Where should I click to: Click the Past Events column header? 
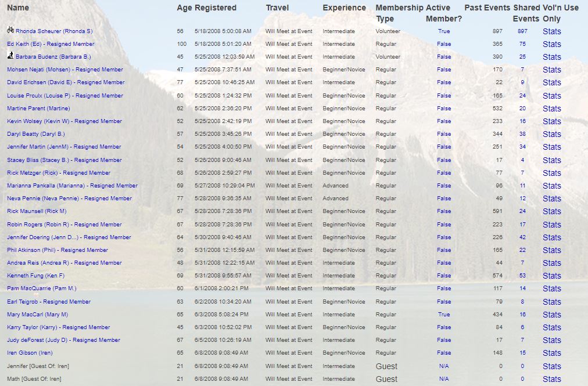coord(487,8)
